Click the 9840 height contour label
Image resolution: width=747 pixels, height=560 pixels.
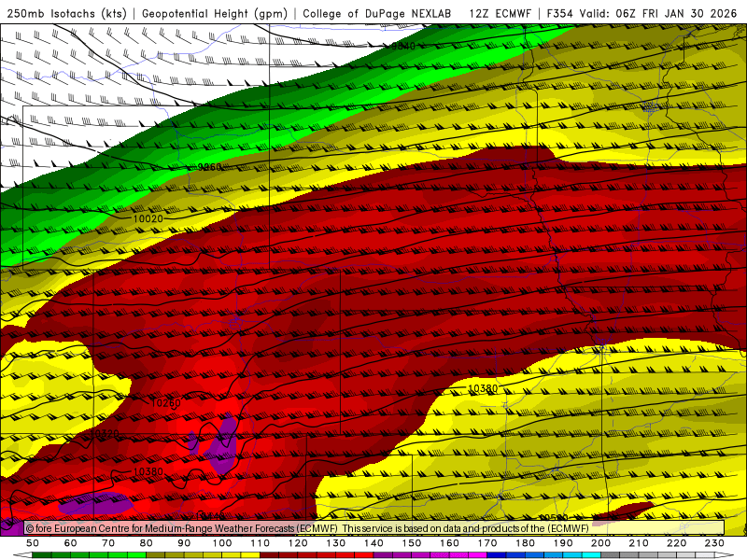point(403,46)
